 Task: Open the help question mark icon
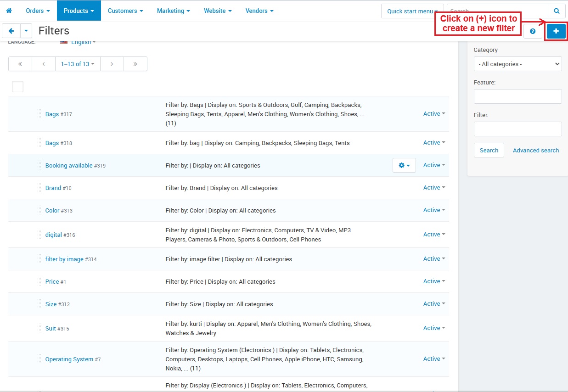point(533,31)
